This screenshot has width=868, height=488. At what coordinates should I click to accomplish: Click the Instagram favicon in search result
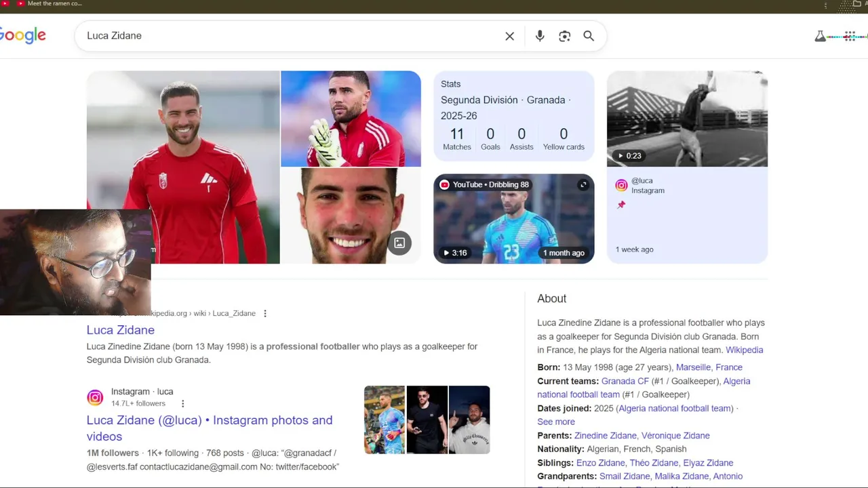click(95, 397)
